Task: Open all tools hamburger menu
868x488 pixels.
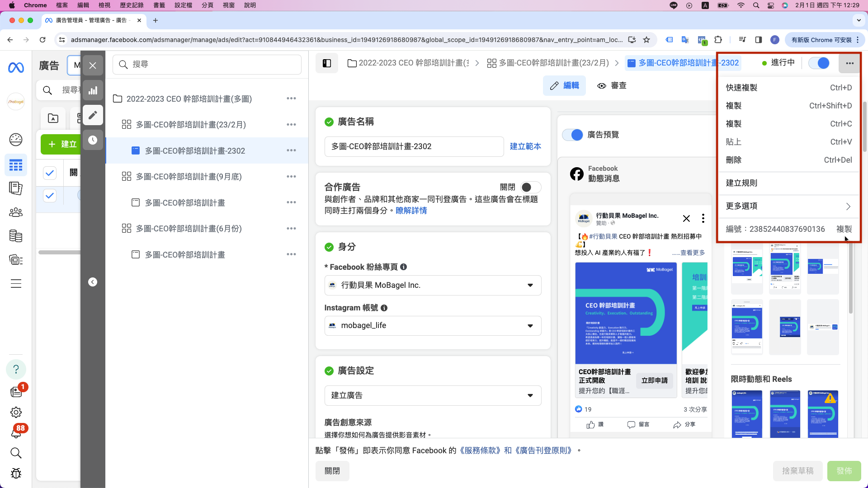Action: point(16,284)
